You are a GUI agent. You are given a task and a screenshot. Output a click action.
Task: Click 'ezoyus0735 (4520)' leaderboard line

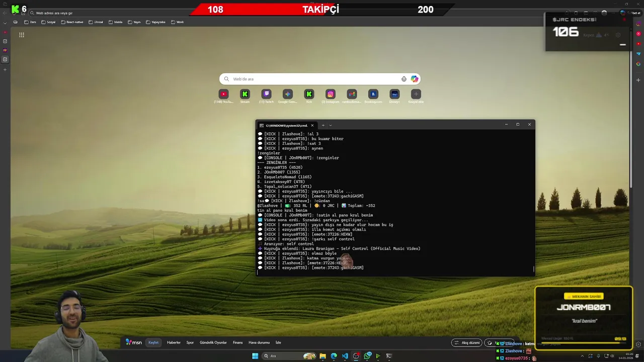[280, 167]
